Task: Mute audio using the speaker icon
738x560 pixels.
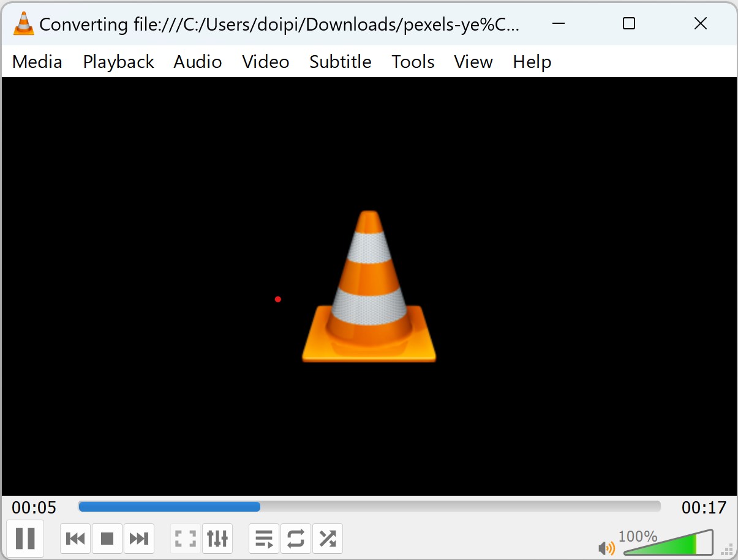Action: pyautogui.click(x=606, y=548)
